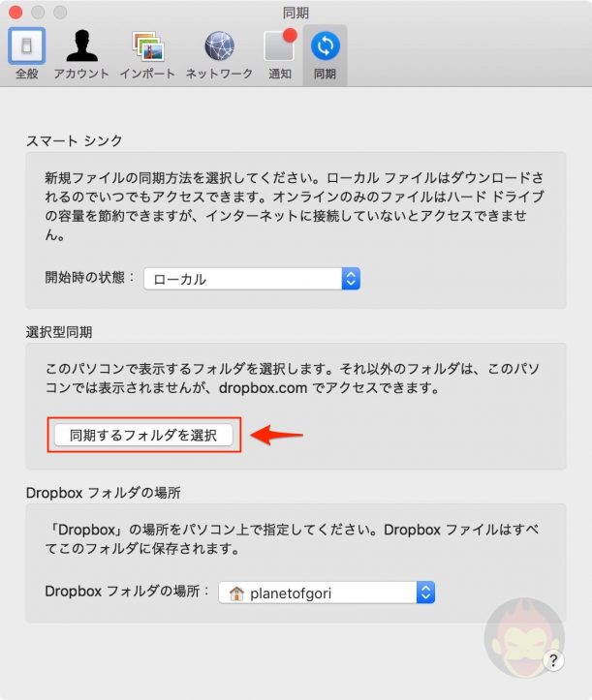Screen dimensions: 592x700
Task: Open the 開始時の状態 ローカル dropdown
Action: 252,279
